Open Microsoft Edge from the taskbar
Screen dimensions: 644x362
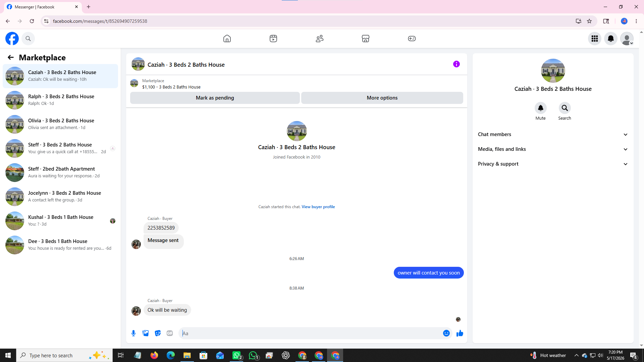[x=171, y=355]
